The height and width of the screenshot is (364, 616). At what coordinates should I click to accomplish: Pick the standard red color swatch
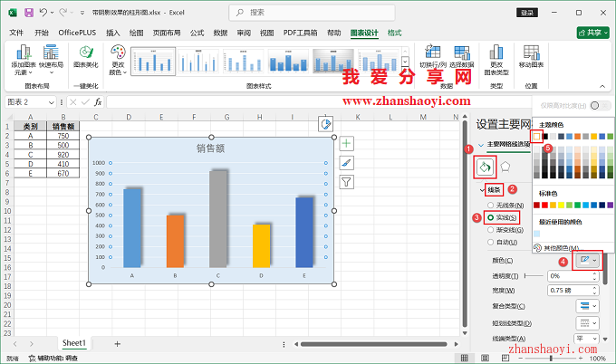[544, 205]
